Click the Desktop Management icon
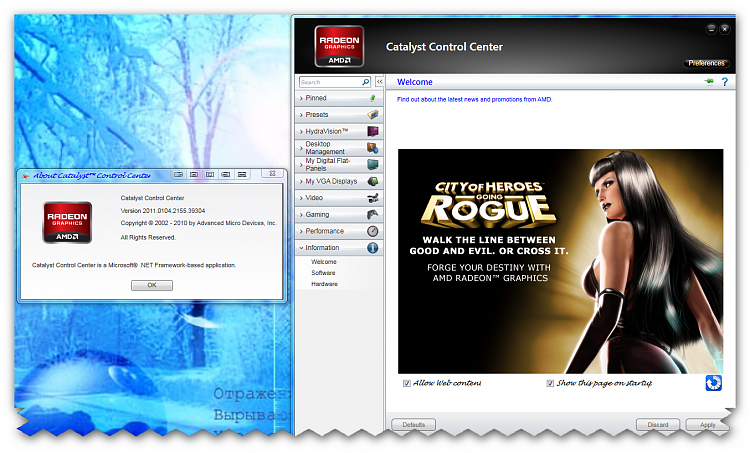750x453 pixels. click(x=373, y=148)
